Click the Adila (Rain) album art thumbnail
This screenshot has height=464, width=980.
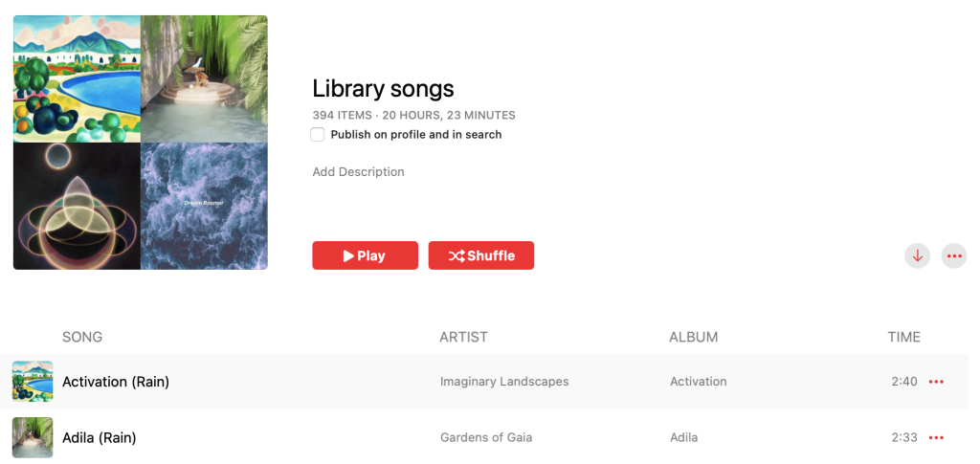tap(33, 438)
